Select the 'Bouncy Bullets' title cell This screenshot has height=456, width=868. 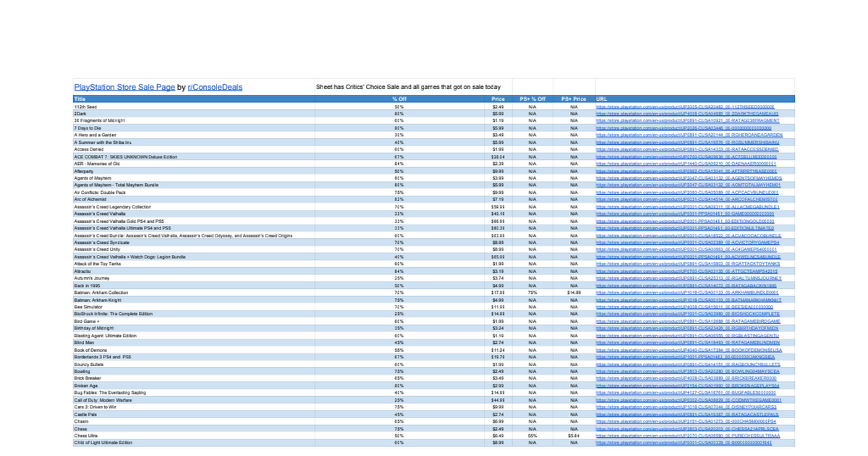pos(195,363)
